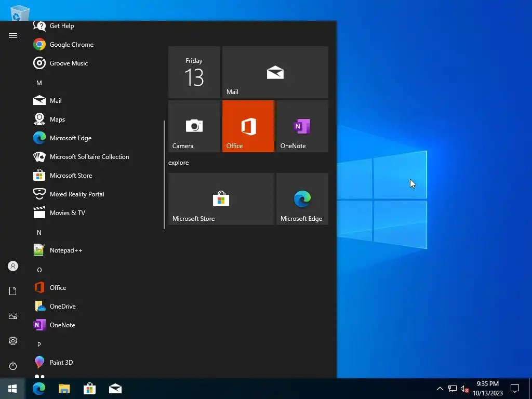The image size is (532, 399).
Task: Open the Mail live tile
Action: (x=275, y=72)
